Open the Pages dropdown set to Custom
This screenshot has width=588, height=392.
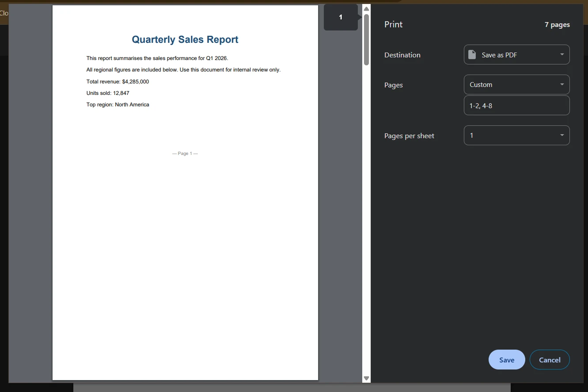516,85
